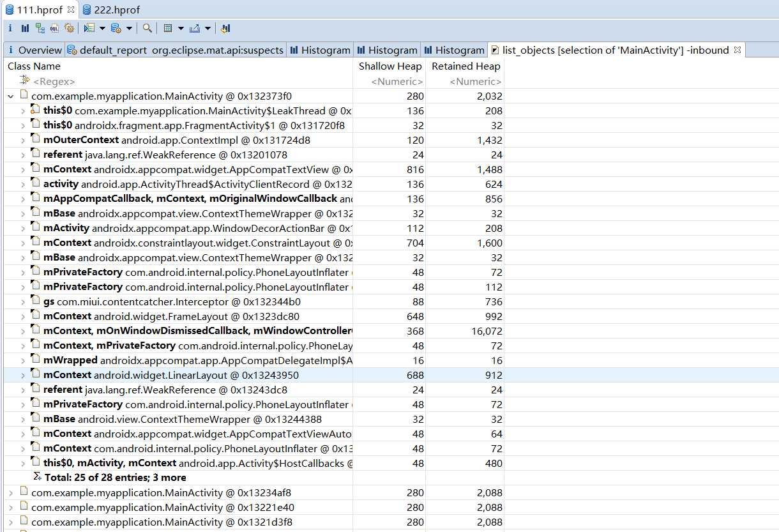Click the object icon of the MainActivity$LeakThread row

pyautogui.click(x=36, y=110)
